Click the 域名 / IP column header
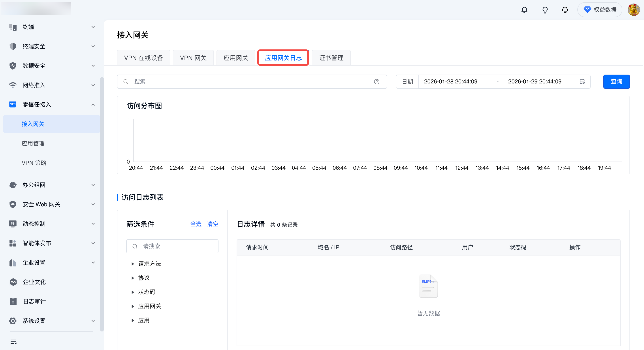Viewport: 644px width, 350px height. pos(328,248)
